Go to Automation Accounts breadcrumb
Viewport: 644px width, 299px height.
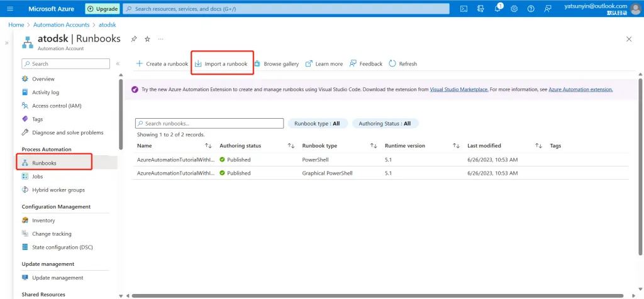(61, 24)
